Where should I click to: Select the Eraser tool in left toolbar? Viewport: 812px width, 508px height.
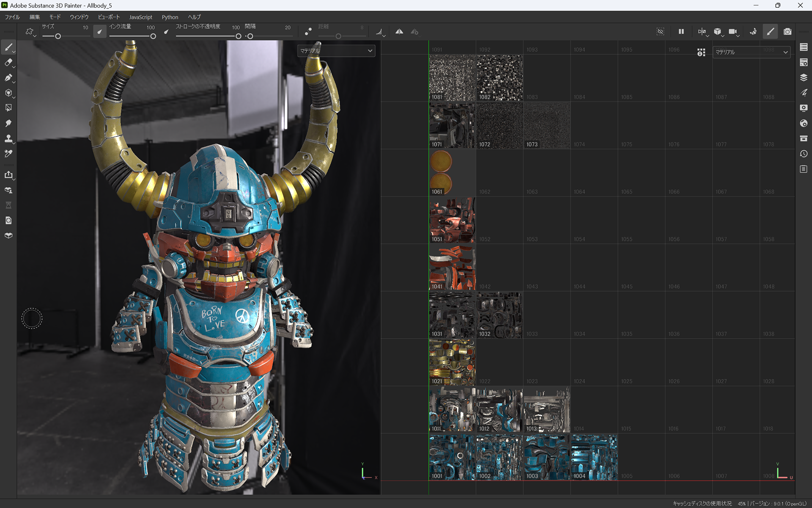point(8,63)
